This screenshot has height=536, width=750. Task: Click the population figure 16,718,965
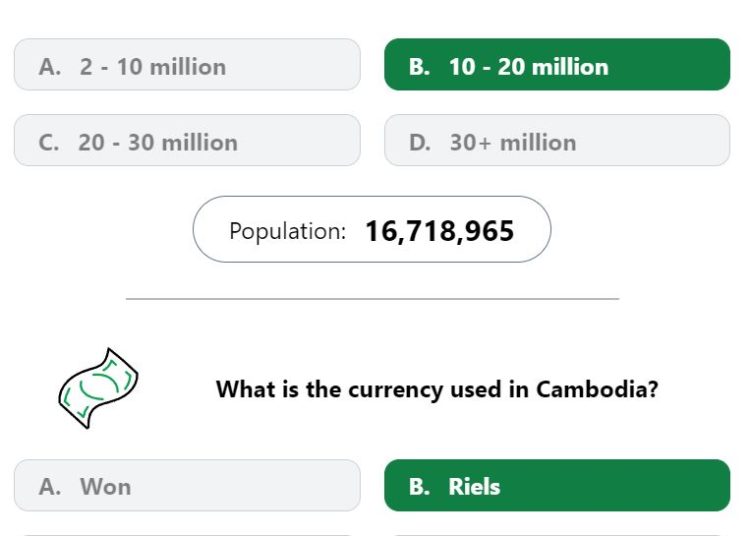click(x=440, y=231)
